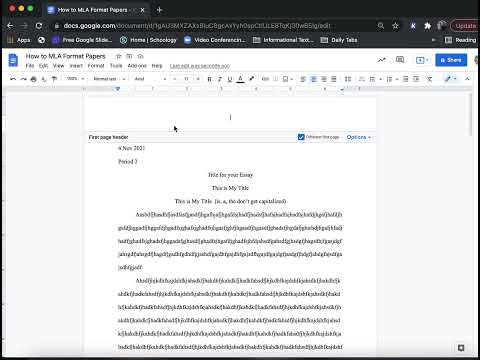Click the Insert image icon
Viewport: 480px width, 360px height.
286,79
